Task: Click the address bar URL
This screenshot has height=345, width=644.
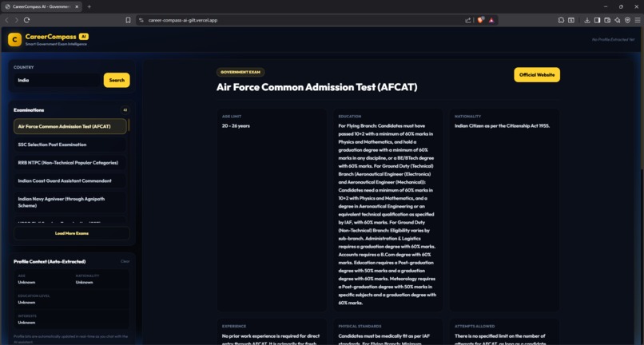Action: coord(183,20)
